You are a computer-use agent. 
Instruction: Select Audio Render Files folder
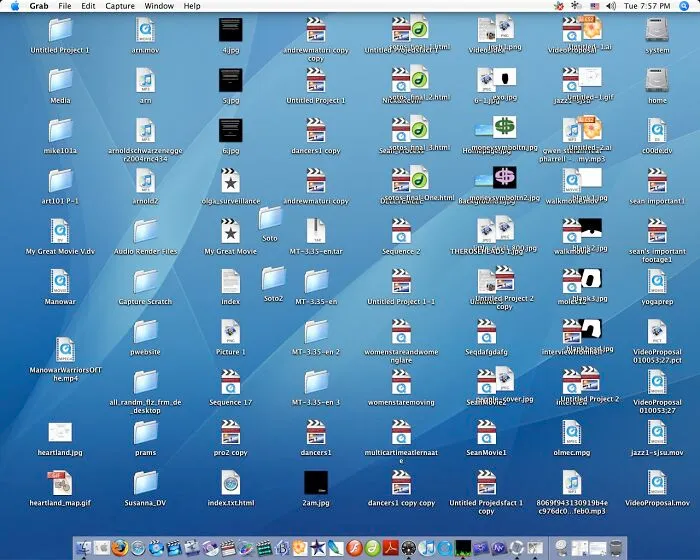146,231
